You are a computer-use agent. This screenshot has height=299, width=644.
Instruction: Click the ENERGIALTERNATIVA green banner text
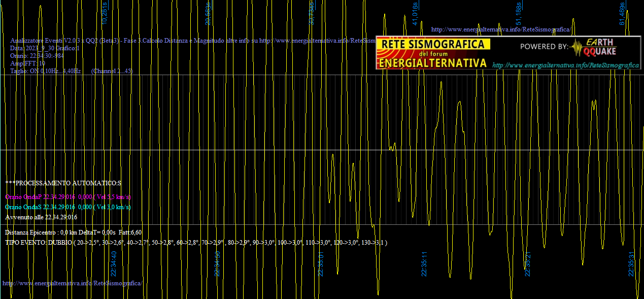(433, 63)
